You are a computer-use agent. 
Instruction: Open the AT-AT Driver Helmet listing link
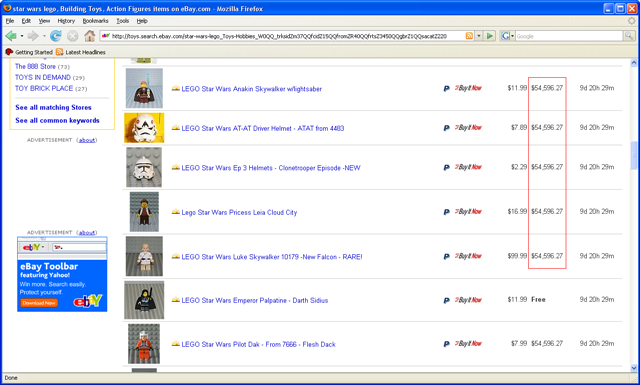coord(262,128)
